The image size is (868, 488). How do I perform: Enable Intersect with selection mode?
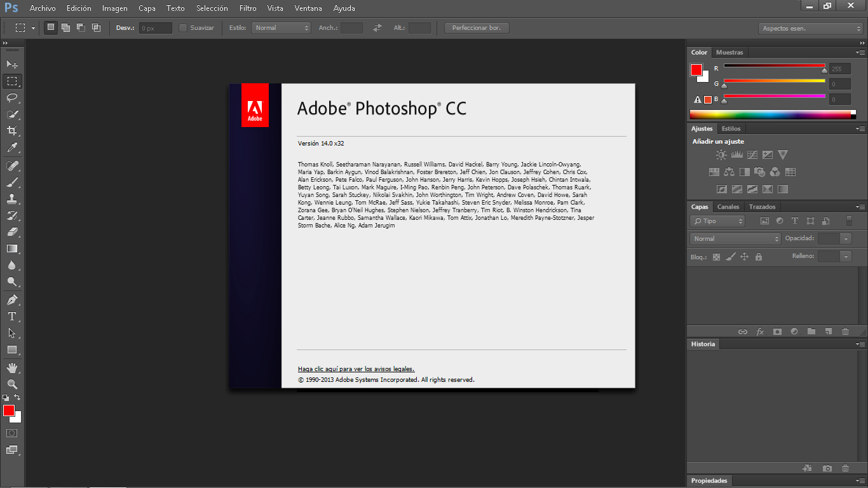click(96, 27)
